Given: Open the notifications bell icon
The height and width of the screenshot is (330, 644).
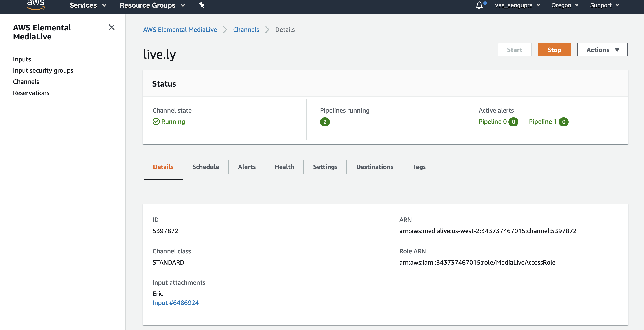Looking at the screenshot, I should click(479, 5).
